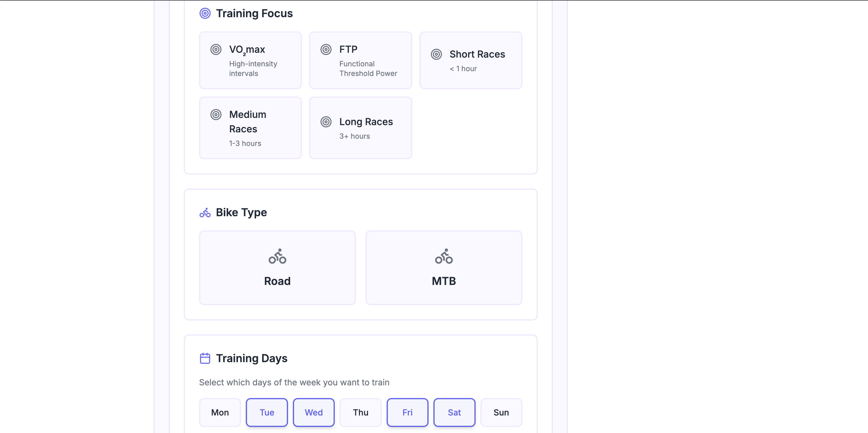Viewport: 868px width, 433px height.
Task: Choose Road as the bike type
Action: pos(277,267)
